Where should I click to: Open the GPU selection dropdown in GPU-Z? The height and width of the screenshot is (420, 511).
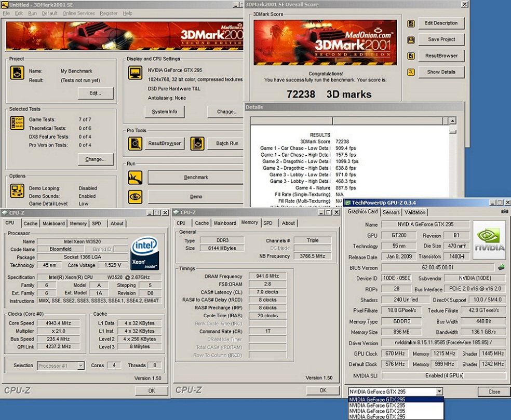tap(439, 391)
